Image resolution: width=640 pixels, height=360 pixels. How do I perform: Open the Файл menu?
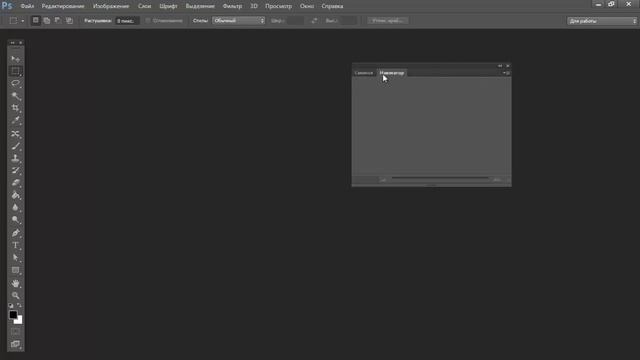click(x=27, y=6)
